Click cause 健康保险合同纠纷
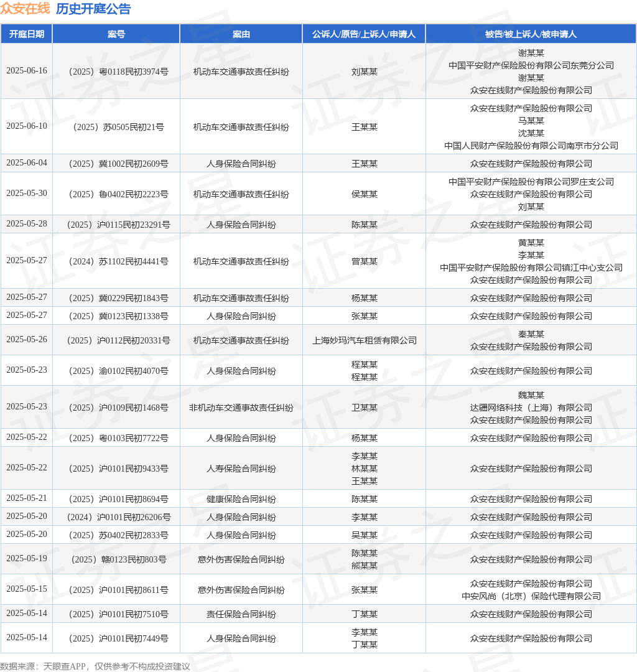 coord(241,499)
